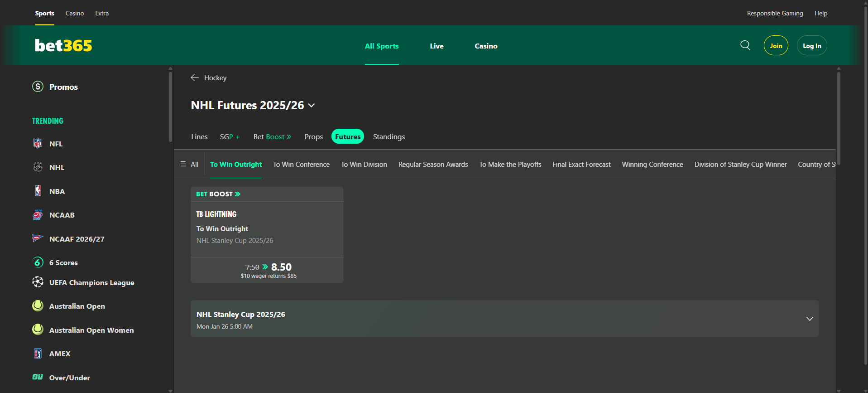Click the Promos dollar icon

tap(38, 87)
